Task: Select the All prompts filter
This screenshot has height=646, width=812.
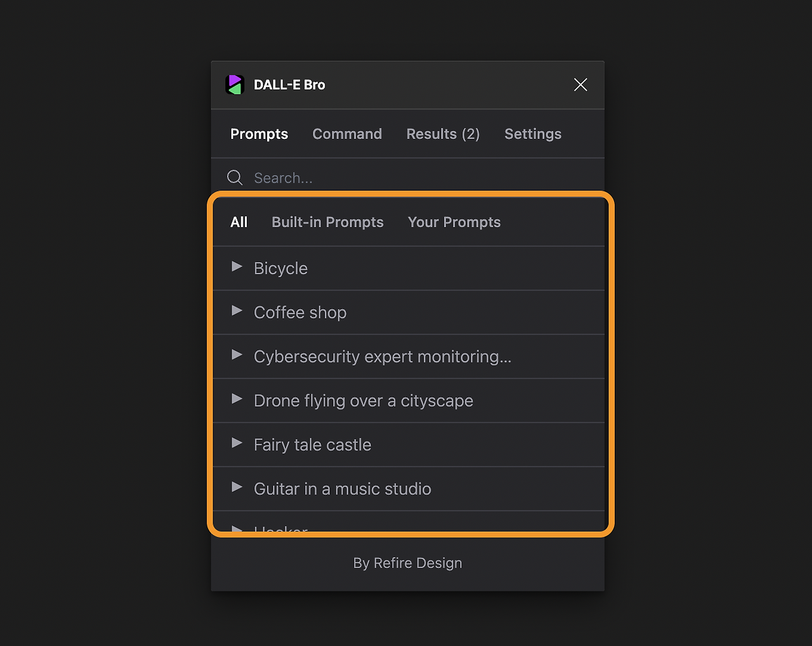Action: point(239,222)
